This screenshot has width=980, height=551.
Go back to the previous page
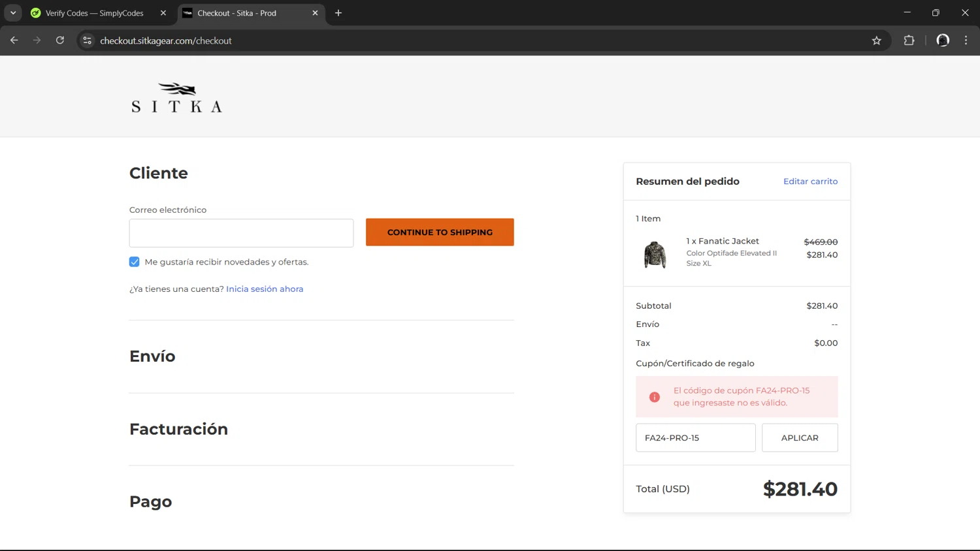pos(14,40)
